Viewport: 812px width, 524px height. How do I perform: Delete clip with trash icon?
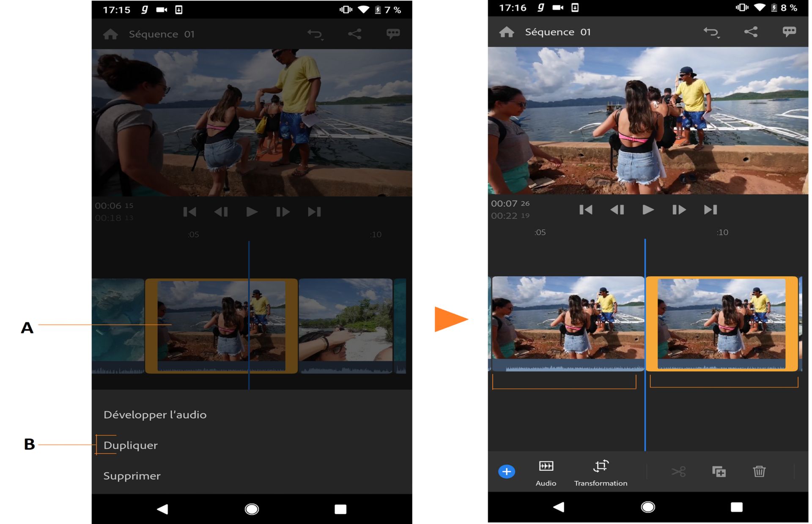[759, 471]
